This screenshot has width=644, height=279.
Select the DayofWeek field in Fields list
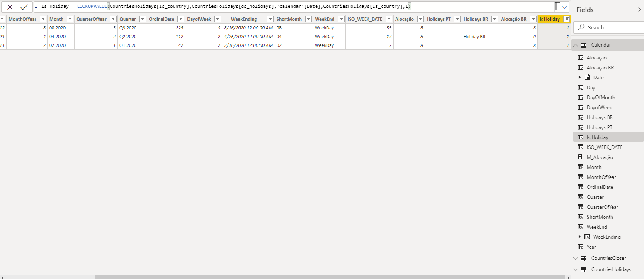pyautogui.click(x=599, y=108)
